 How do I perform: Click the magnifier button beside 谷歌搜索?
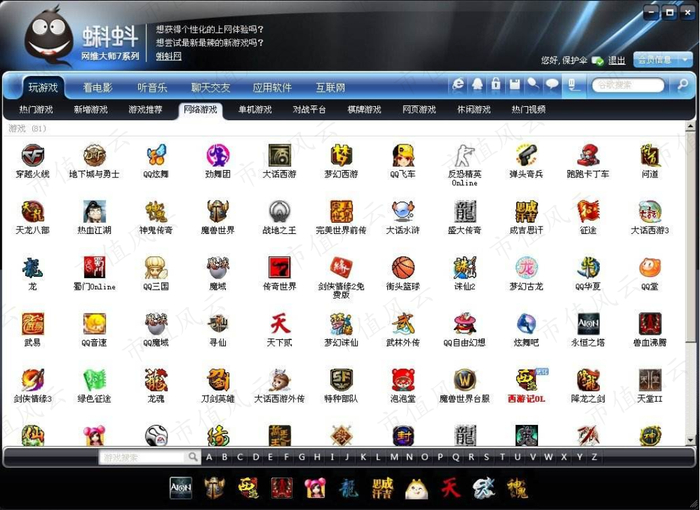tap(683, 84)
